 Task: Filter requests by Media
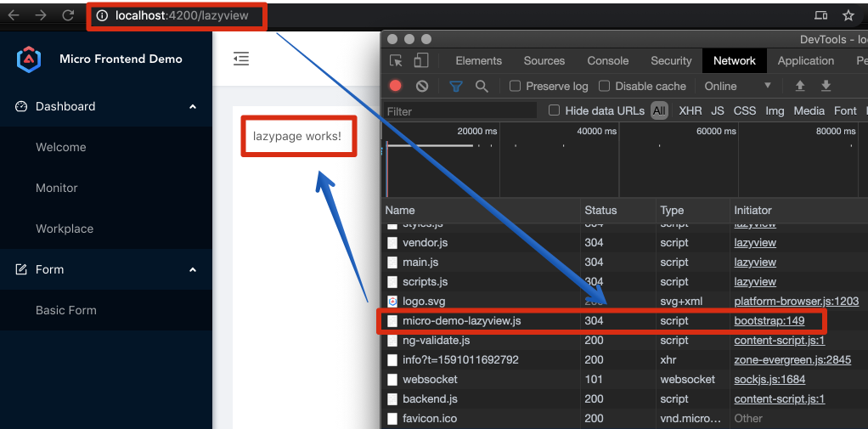809,110
